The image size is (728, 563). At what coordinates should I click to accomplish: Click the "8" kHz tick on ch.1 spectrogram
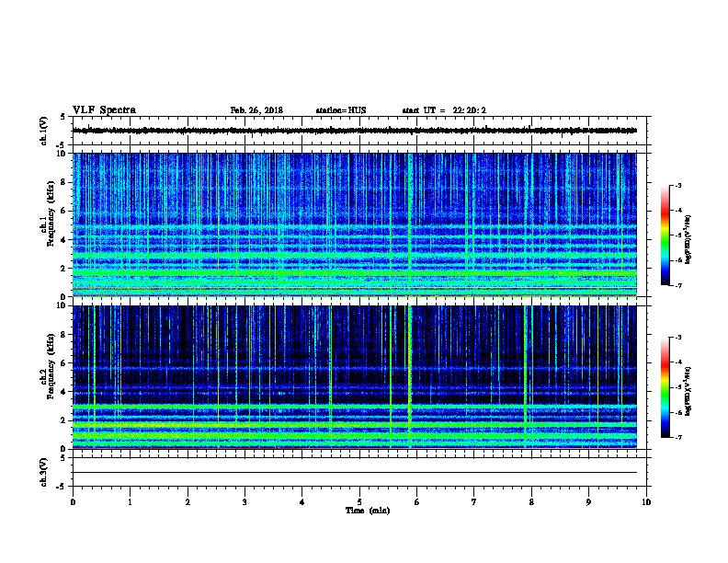pyautogui.click(x=64, y=182)
